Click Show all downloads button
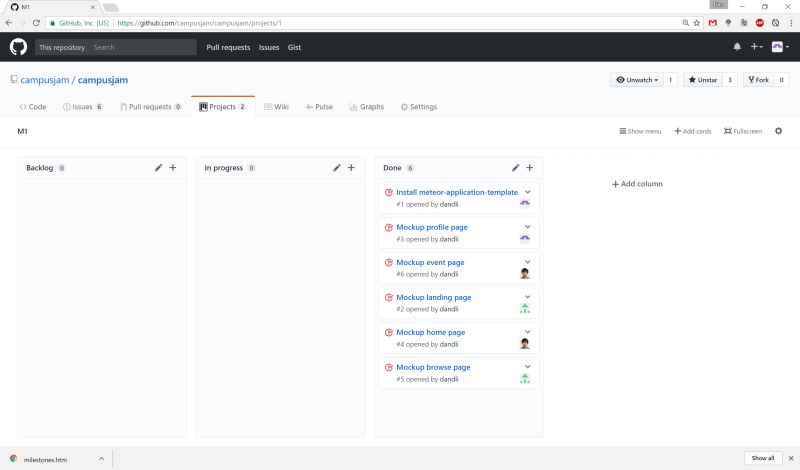This screenshot has width=800, height=470. pyautogui.click(x=763, y=458)
